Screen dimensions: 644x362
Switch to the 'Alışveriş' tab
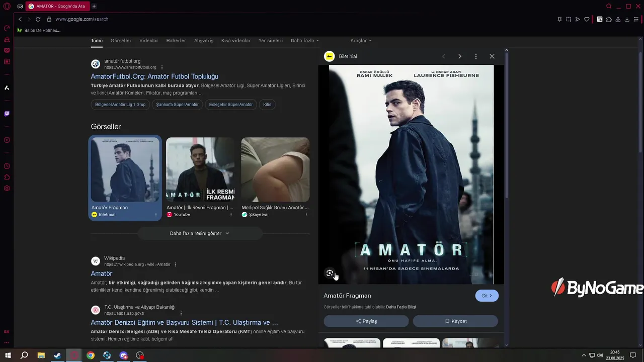click(x=204, y=41)
